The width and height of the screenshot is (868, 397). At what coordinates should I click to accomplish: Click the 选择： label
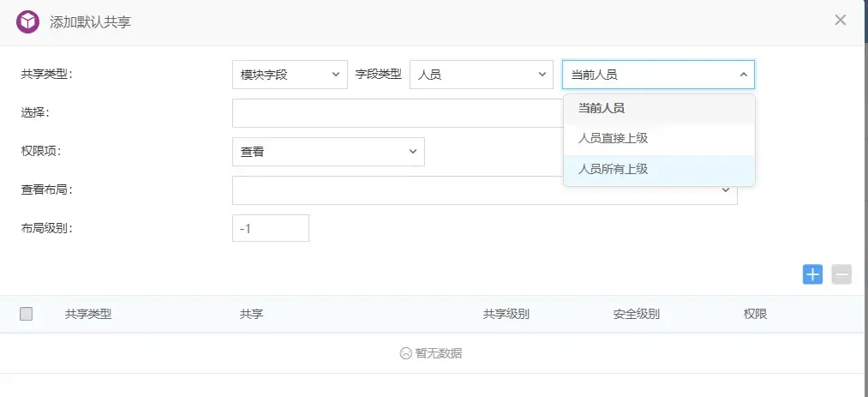[x=35, y=112]
